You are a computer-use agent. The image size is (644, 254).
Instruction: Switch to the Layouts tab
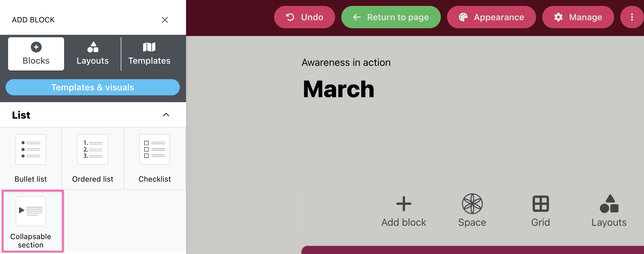[x=93, y=54]
